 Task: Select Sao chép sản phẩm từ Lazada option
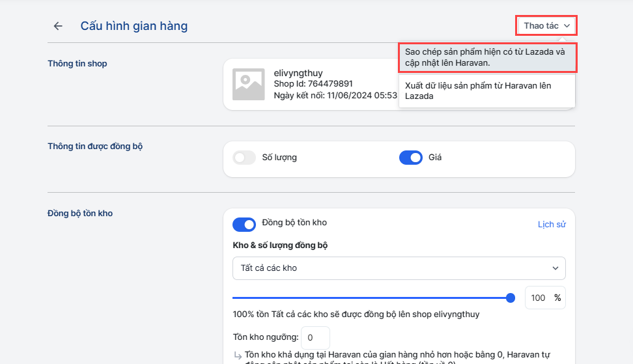(486, 57)
